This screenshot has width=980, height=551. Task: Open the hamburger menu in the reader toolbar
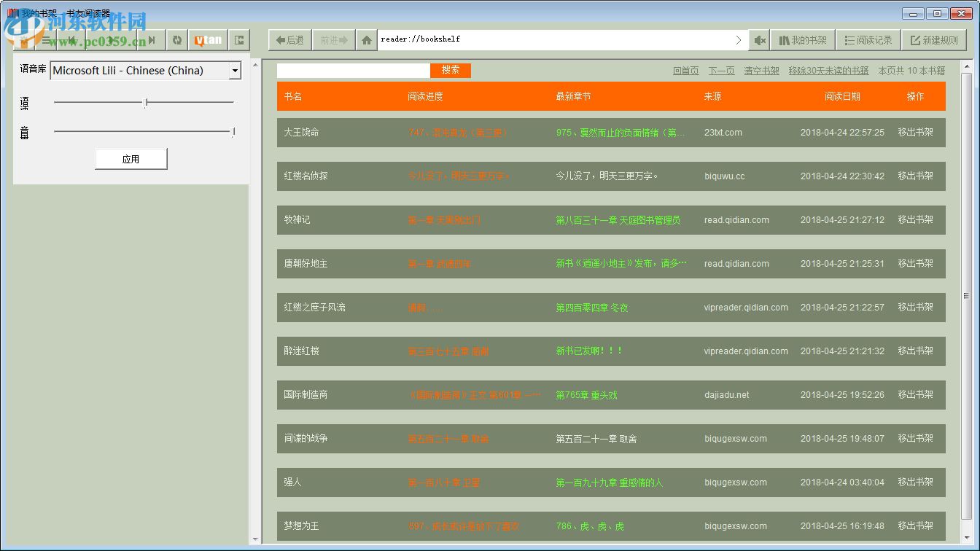point(46,40)
